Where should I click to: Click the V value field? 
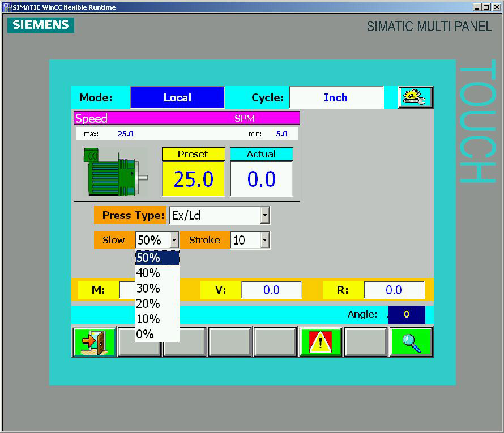(x=272, y=290)
